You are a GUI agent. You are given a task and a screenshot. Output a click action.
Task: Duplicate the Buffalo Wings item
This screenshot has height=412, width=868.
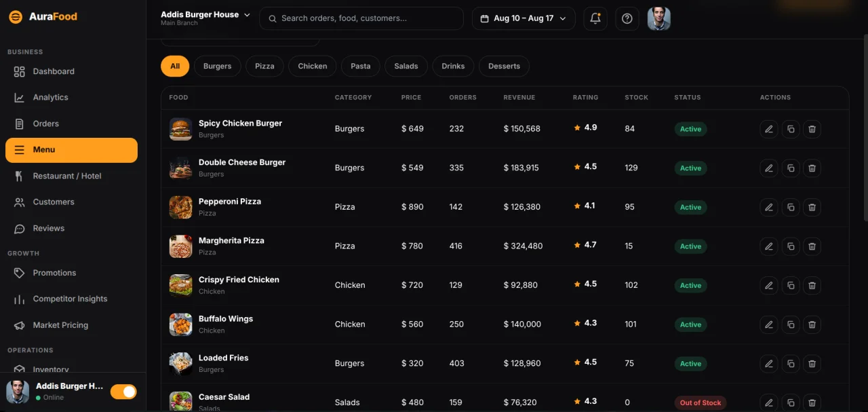coord(791,324)
